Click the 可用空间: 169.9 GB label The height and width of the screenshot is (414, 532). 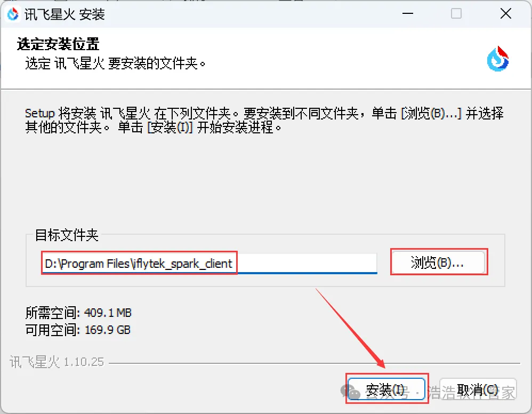pyautogui.click(x=78, y=330)
